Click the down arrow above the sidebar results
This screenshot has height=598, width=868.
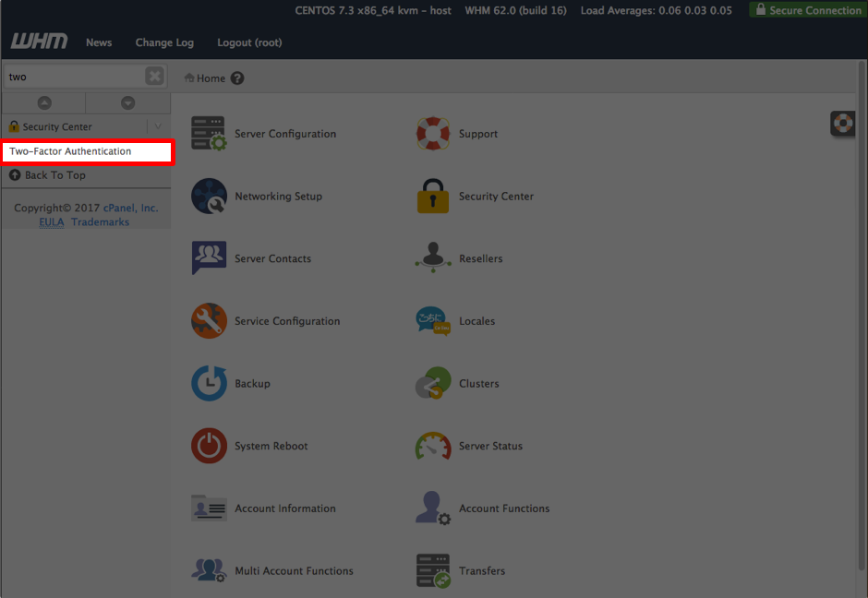click(x=128, y=102)
